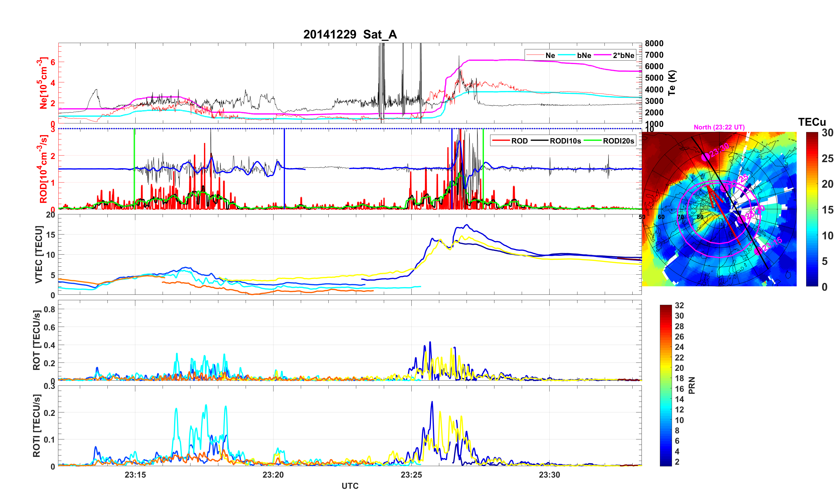Click the 23:30 magenta marker on polar map
Screen dimensions: 834x504
(705, 157)
